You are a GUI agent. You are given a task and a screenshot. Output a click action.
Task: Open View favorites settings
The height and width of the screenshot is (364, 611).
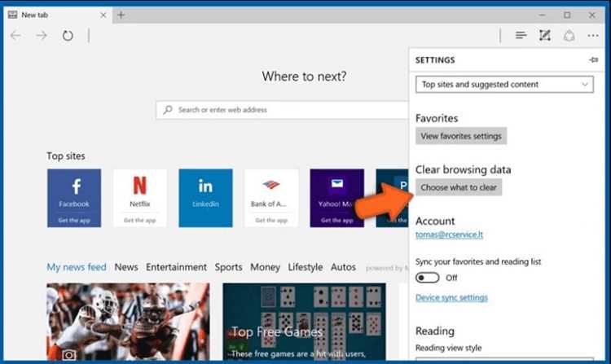461,136
